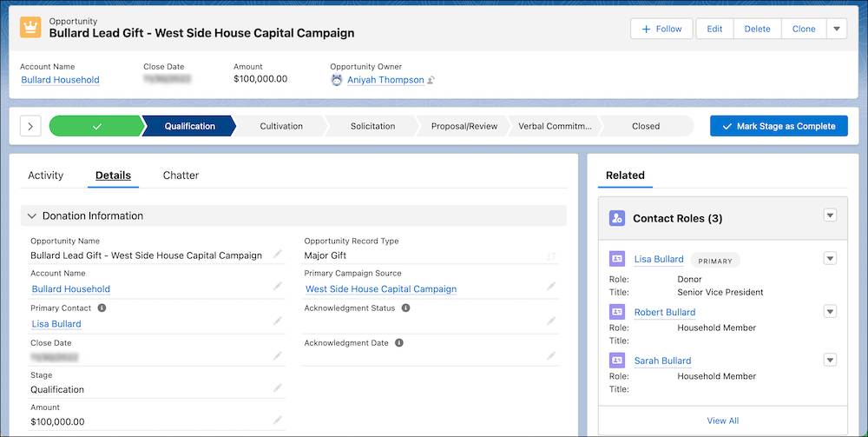Click Senior Vice President title text
This screenshot has width=868, height=437.
click(x=720, y=292)
